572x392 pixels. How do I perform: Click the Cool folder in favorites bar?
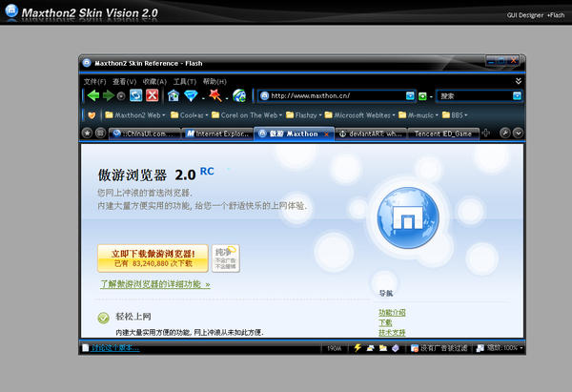click(x=189, y=115)
